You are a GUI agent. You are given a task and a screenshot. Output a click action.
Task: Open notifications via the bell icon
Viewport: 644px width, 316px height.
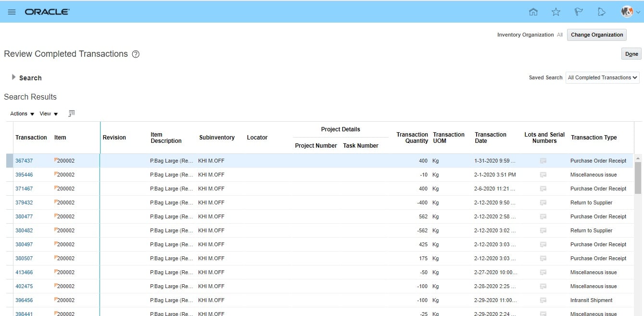602,11
